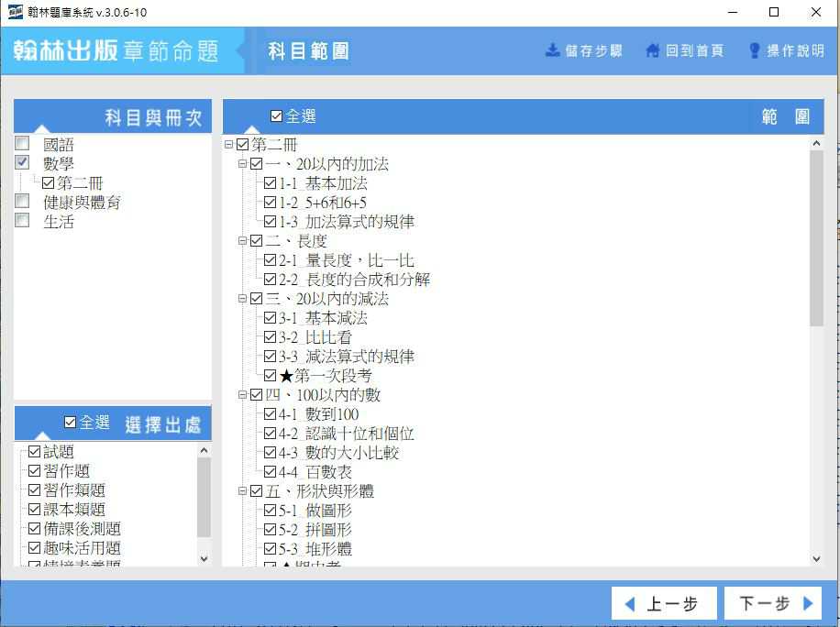840x627 pixels.
Task: Uncheck 課本類題 source checkbox
Action: tap(34, 510)
